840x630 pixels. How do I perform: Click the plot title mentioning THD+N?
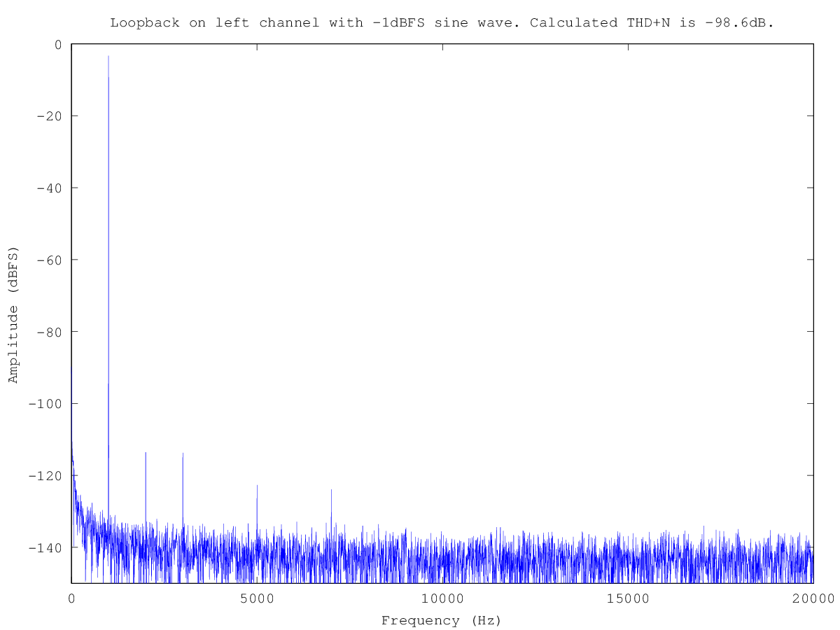pyautogui.click(x=442, y=22)
